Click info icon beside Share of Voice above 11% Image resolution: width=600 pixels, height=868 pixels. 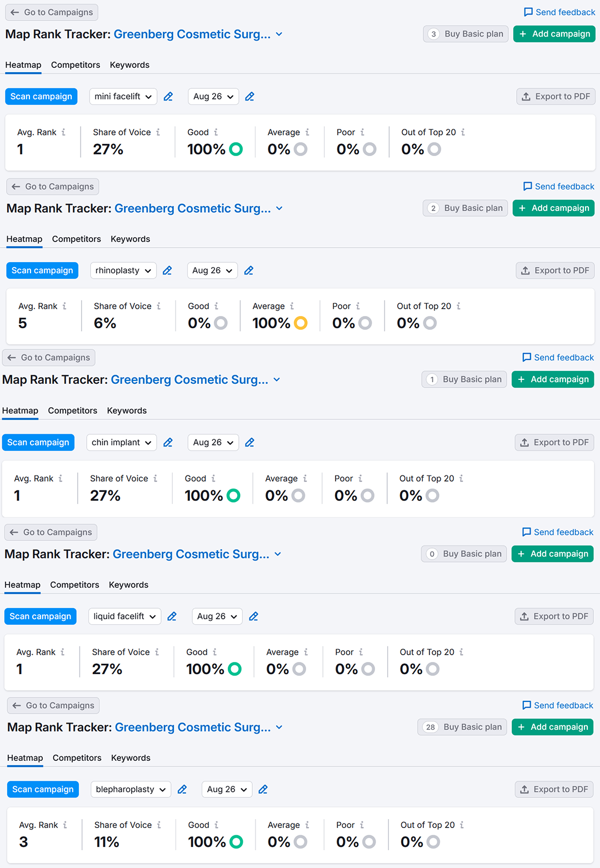(x=159, y=825)
